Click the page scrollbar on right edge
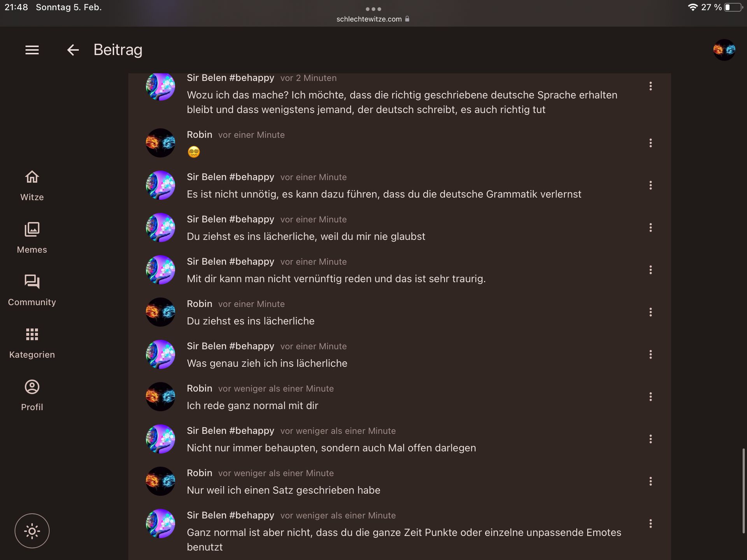Image resolution: width=747 pixels, height=560 pixels. [x=743, y=491]
